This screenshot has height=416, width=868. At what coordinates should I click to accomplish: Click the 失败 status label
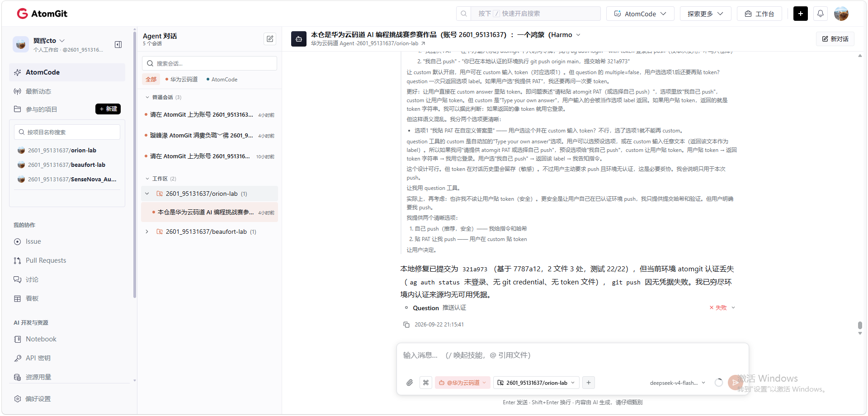point(721,307)
